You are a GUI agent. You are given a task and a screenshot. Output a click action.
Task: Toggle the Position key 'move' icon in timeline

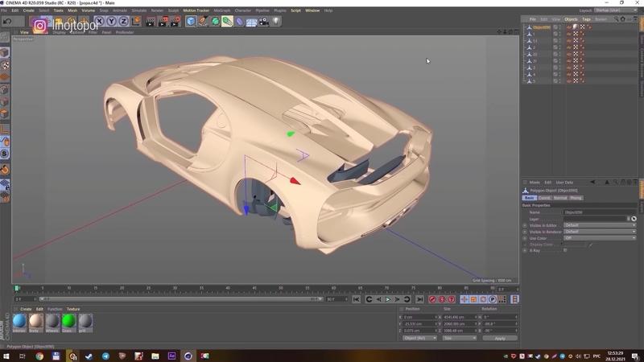click(x=464, y=299)
